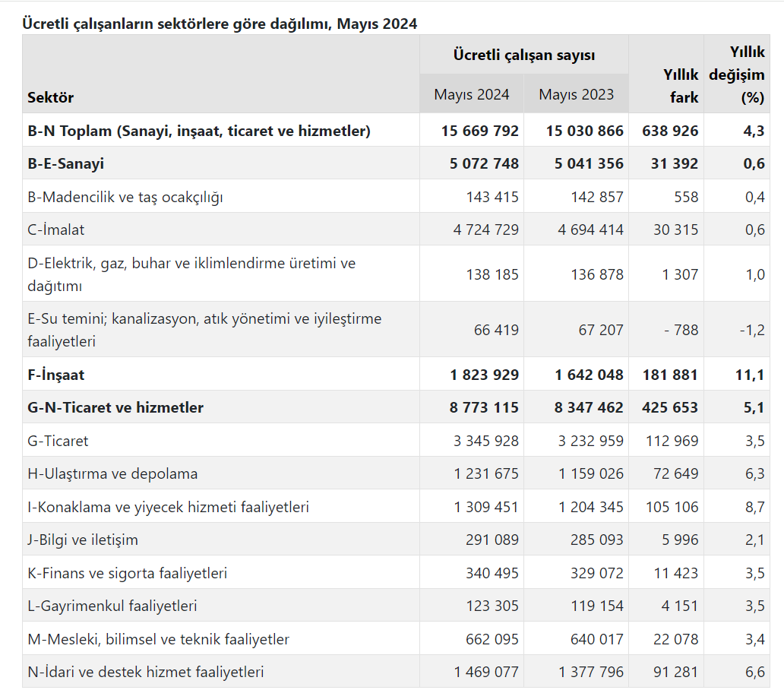This screenshot has height=690, width=784.
Task: Click the 'H-Ulaştırma ve depolama' row label
Action: click(112, 473)
